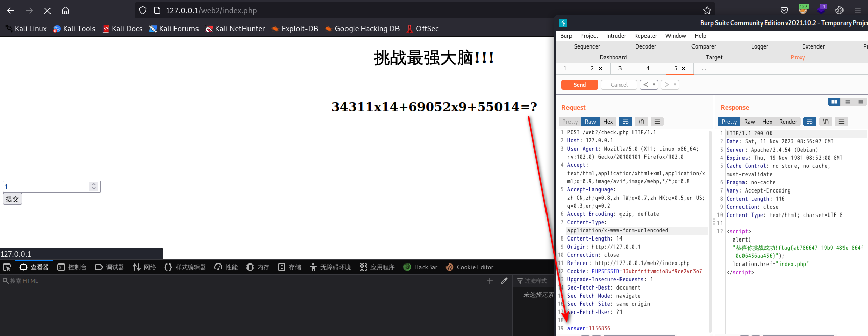Expand the previous-request history dropdown arrow
This screenshot has height=336, width=868.
[654, 85]
